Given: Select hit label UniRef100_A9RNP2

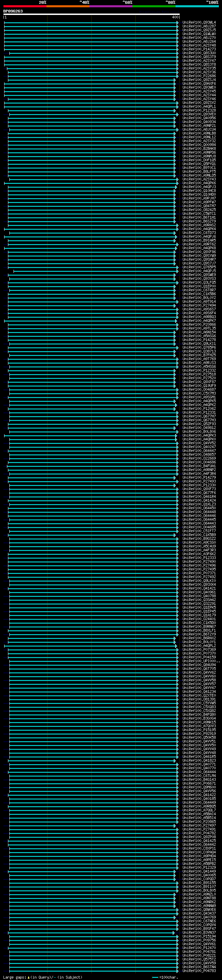Looking at the screenshot, I should 199,470.
